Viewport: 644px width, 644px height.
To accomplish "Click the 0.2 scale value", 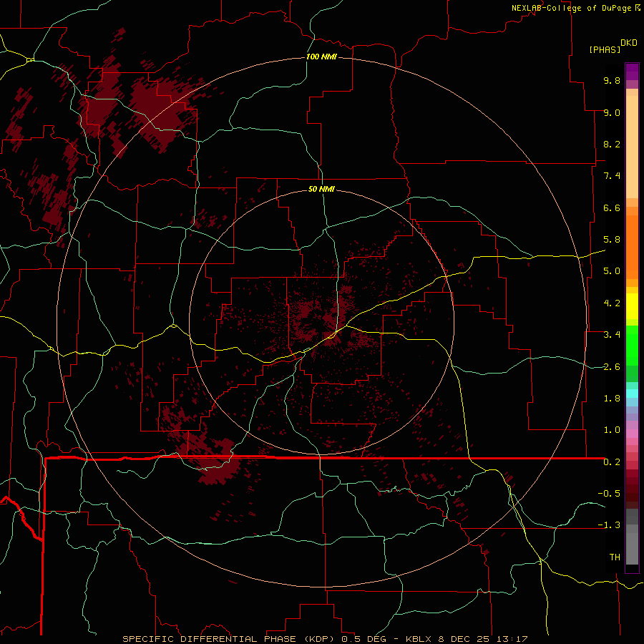I will pyautogui.click(x=612, y=462).
